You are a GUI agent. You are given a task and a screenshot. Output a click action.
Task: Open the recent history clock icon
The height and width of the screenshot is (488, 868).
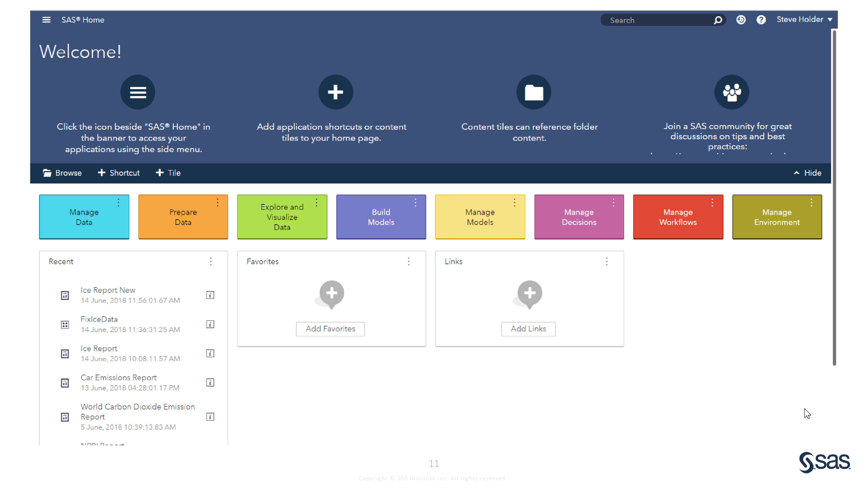coord(741,20)
